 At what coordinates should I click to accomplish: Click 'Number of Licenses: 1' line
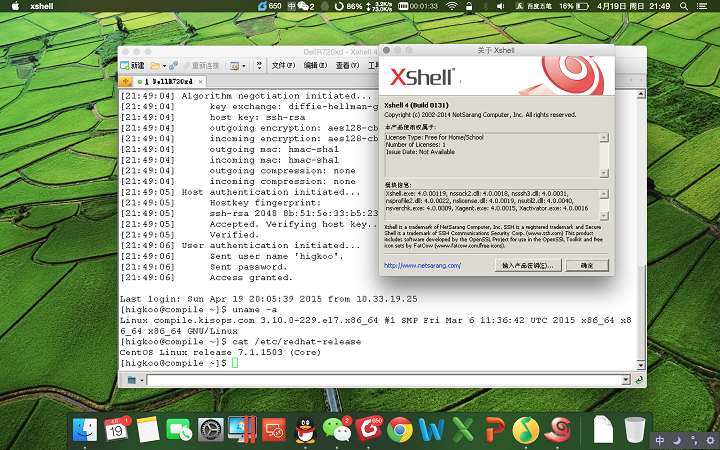[x=416, y=145]
